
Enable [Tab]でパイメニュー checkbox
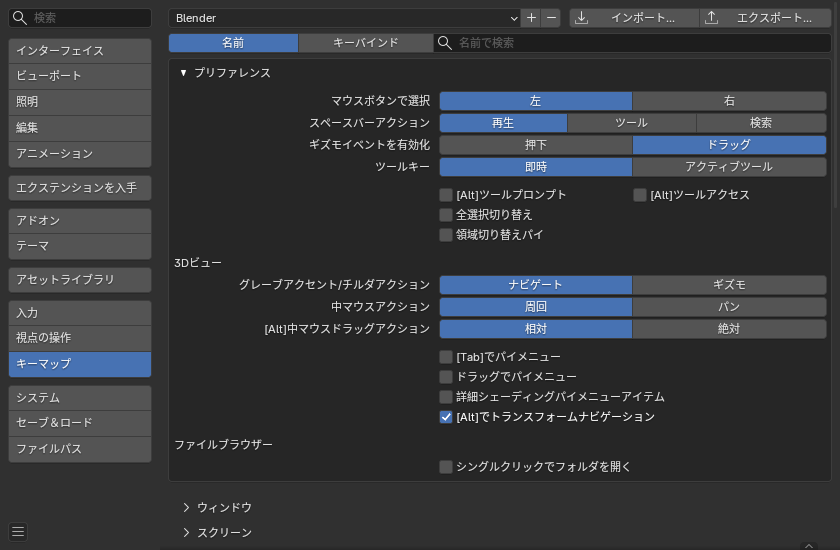[446, 357]
